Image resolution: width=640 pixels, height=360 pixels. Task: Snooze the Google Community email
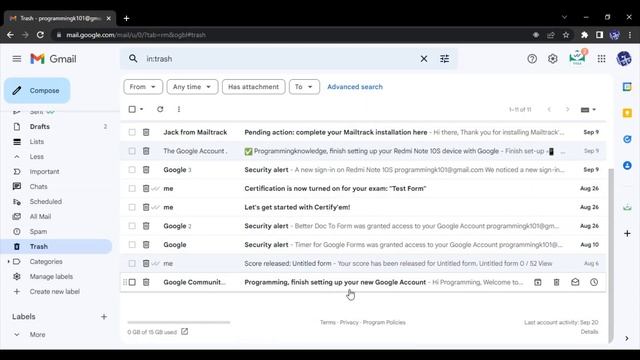pos(594,282)
